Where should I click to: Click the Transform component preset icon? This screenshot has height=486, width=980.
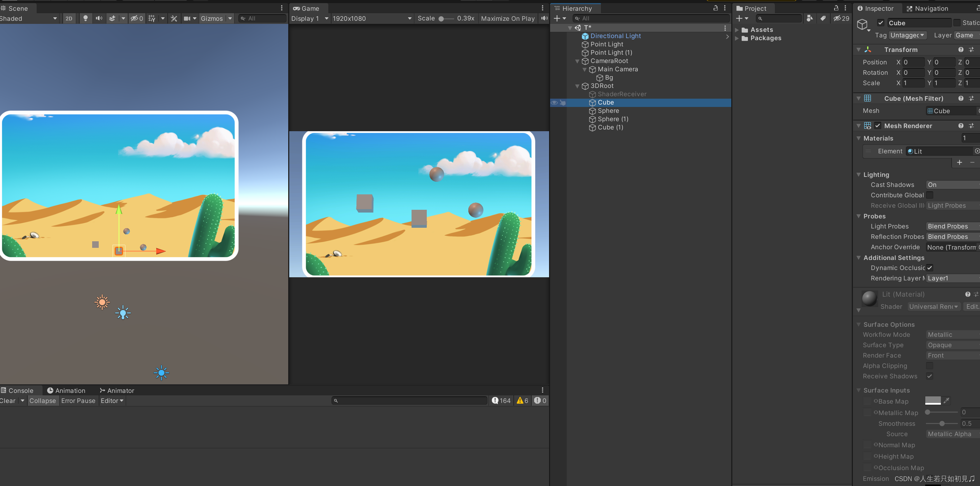[x=971, y=50]
